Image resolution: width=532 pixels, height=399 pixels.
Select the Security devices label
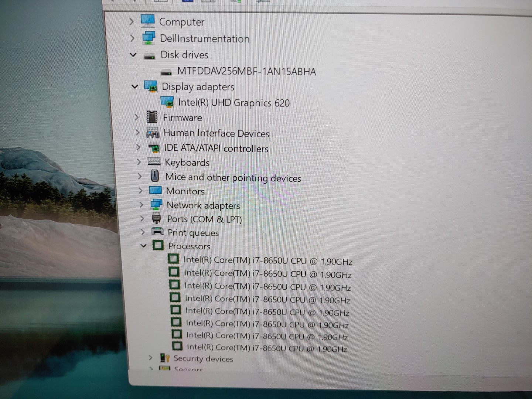tap(204, 358)
